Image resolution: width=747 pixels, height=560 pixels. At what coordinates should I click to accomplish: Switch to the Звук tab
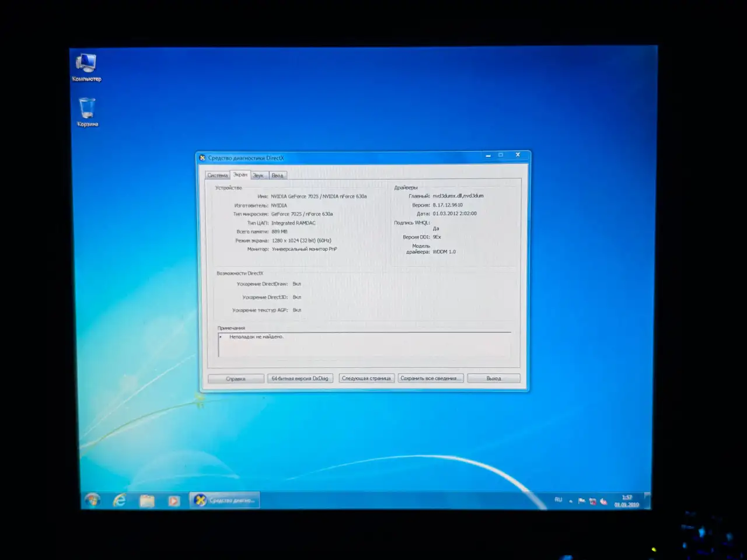click(x=259, y=176)
